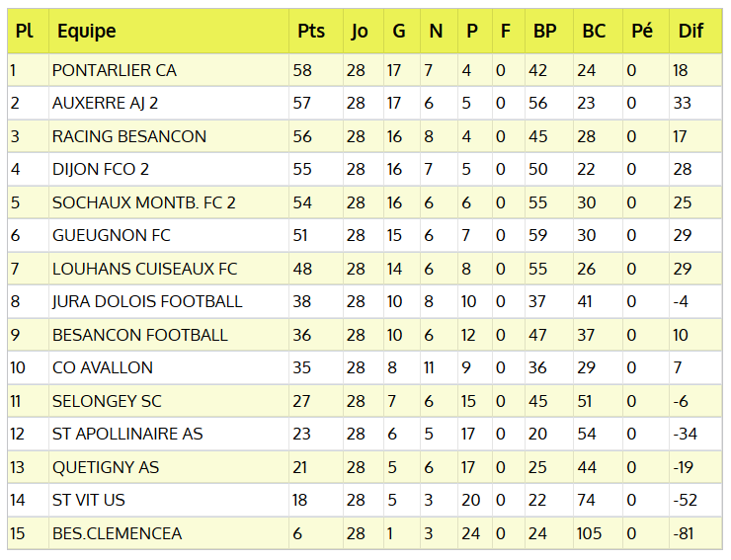Click the BC column header
Viewport: 731px width, 560px height.
[594, 32]
